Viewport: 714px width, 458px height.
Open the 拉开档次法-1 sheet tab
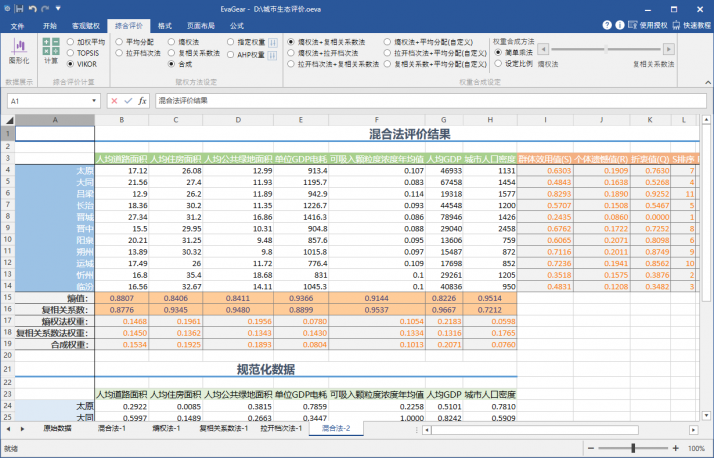tap(281, 428)
